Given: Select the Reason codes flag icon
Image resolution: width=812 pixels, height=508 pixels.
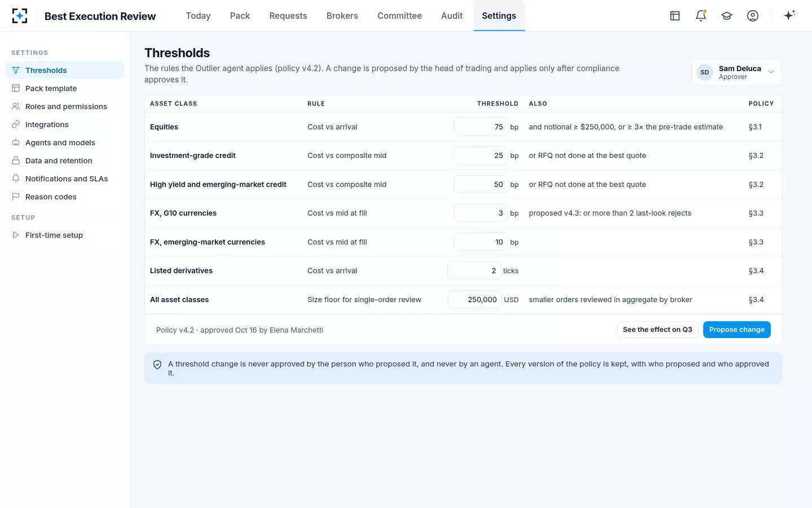Looking at the screenshot, I should (16, 197).
